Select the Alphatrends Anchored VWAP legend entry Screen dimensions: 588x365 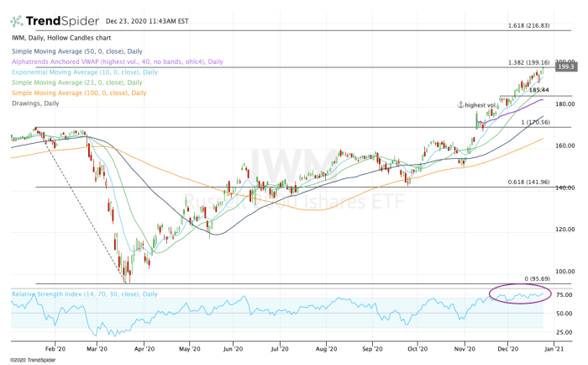(x=118, y=61)
